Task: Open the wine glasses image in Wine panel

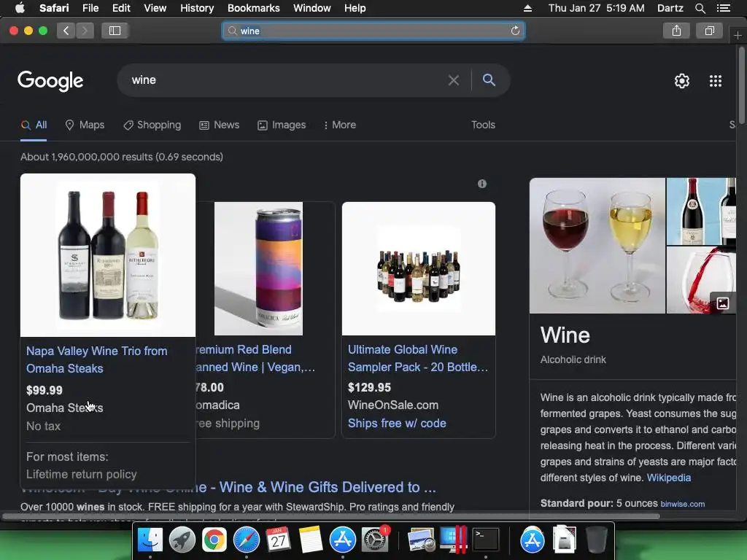Action: [597, 246]
